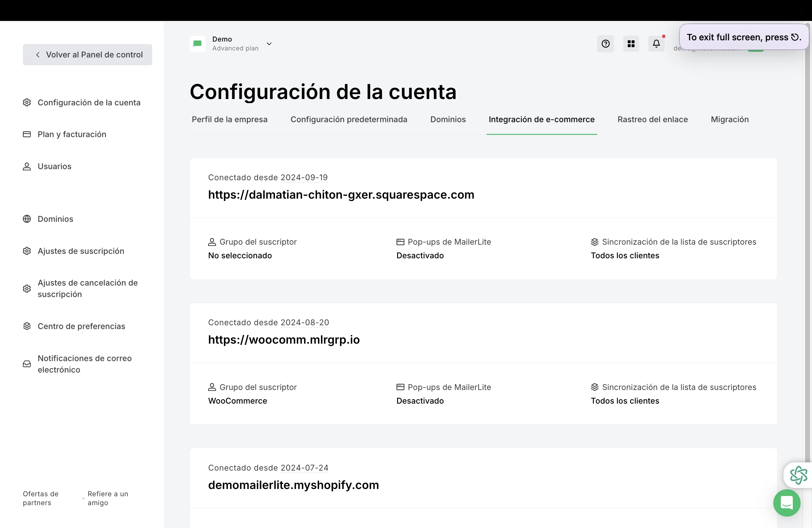Open the Configuración predeterminada tab
The height and width of the screenshot is (528, 812).
349,119
